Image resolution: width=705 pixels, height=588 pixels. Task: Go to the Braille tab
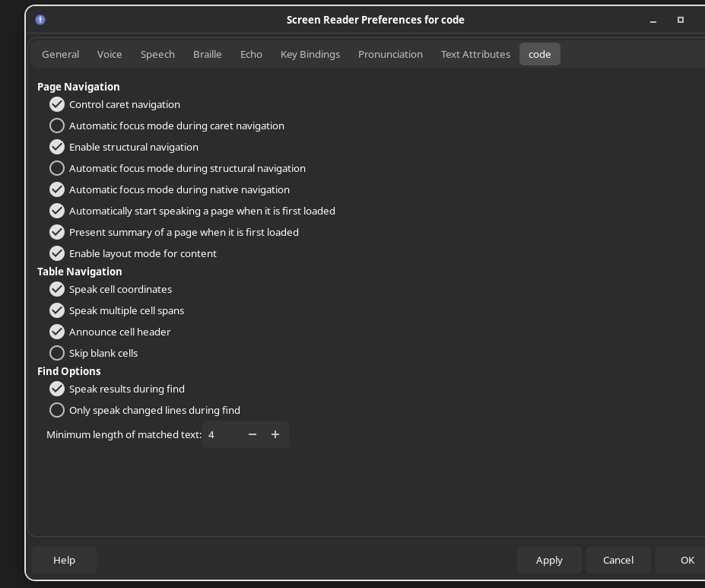207,54
